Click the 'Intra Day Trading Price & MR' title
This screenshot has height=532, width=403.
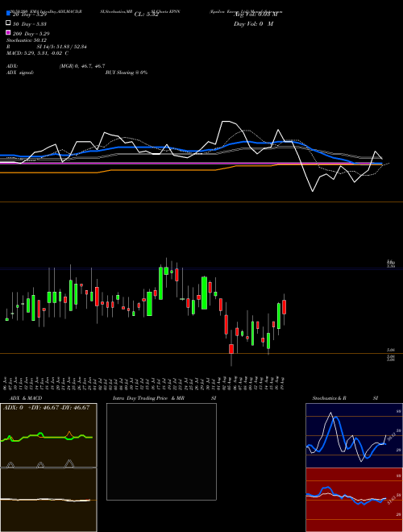point(148,398)
